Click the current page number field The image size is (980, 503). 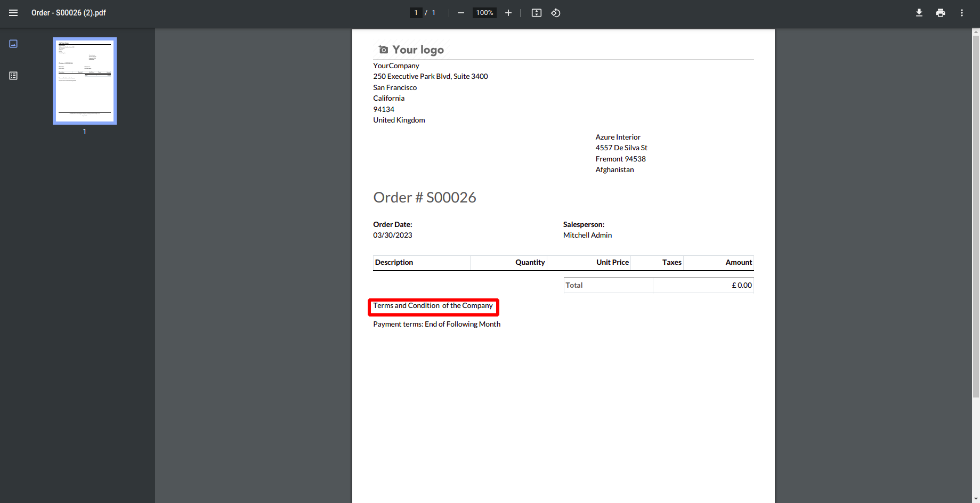coord(416,13)
